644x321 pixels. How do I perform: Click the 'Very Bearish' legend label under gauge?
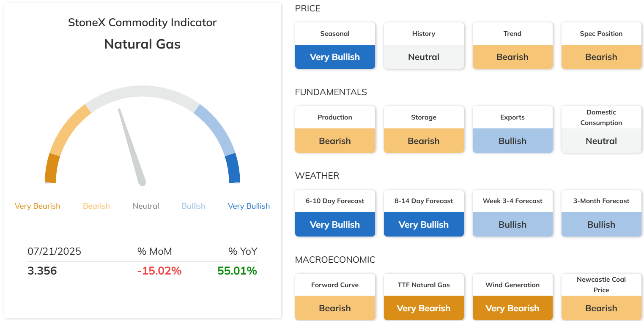point(38,206)
